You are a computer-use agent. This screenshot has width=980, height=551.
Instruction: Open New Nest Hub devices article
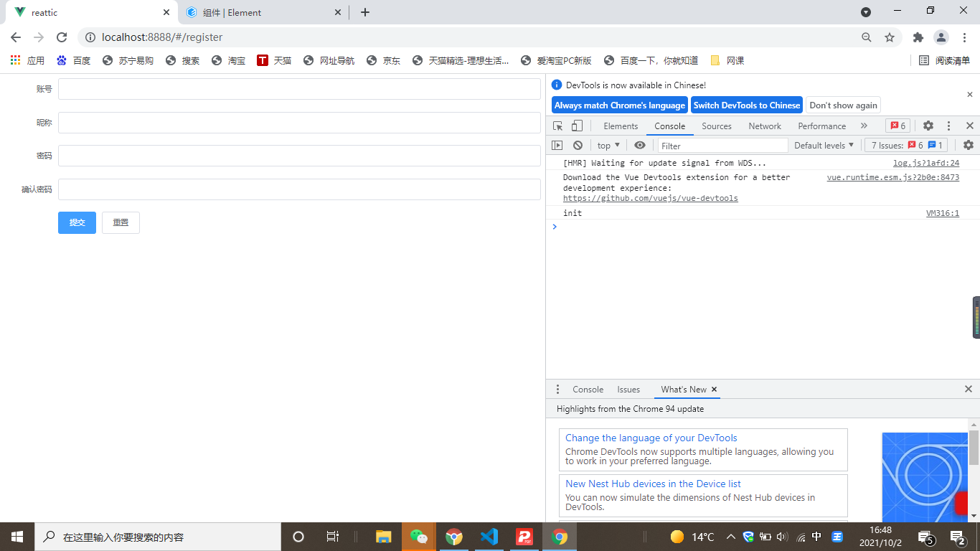click(653, 484)
